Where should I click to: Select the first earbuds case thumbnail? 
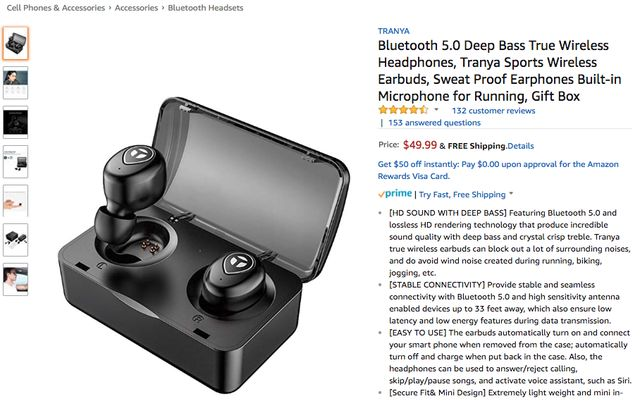(x=16, y=43)
